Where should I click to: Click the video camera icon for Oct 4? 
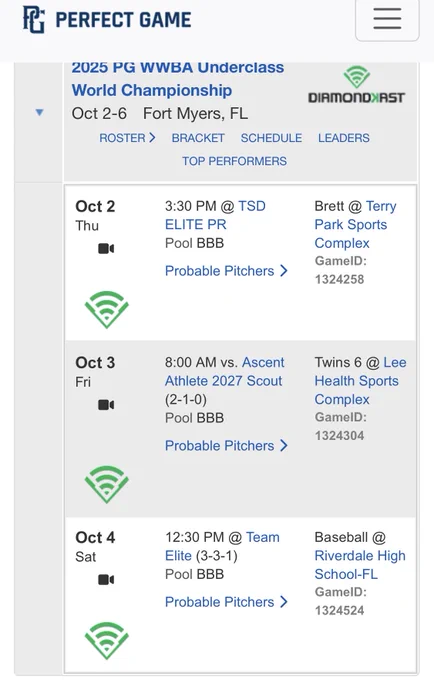pyautogui.click(x=106, y=579)
